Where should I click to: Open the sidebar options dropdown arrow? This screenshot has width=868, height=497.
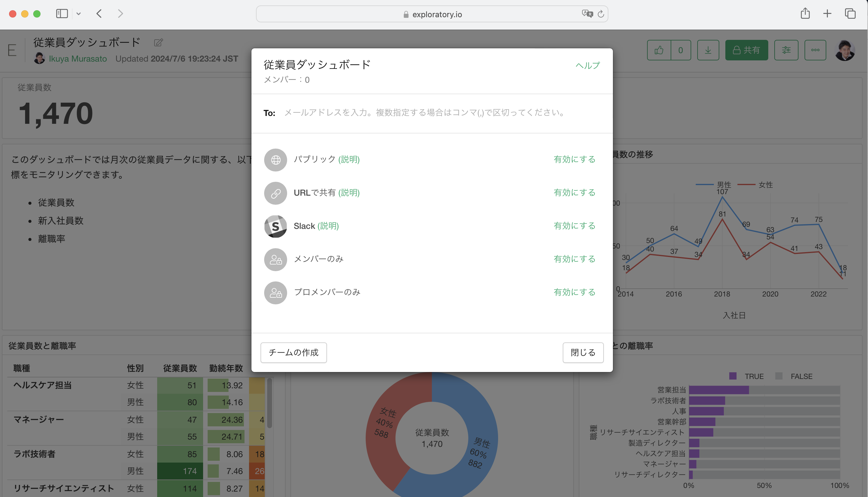79,14
